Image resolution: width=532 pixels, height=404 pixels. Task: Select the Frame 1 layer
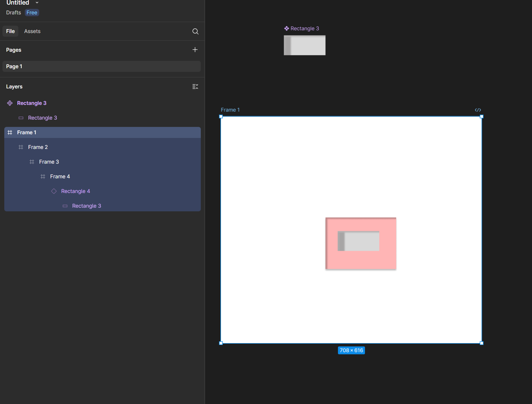tap(103, 132)
